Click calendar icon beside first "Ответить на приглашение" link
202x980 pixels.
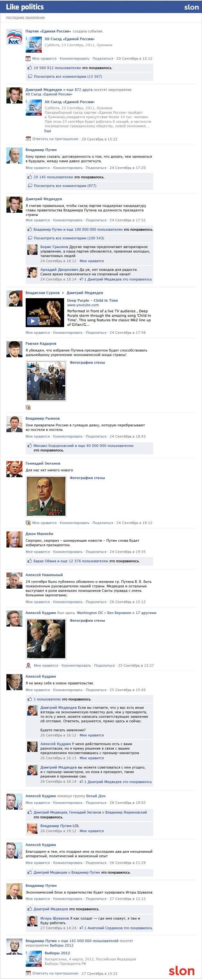click(x=28, y=139)
